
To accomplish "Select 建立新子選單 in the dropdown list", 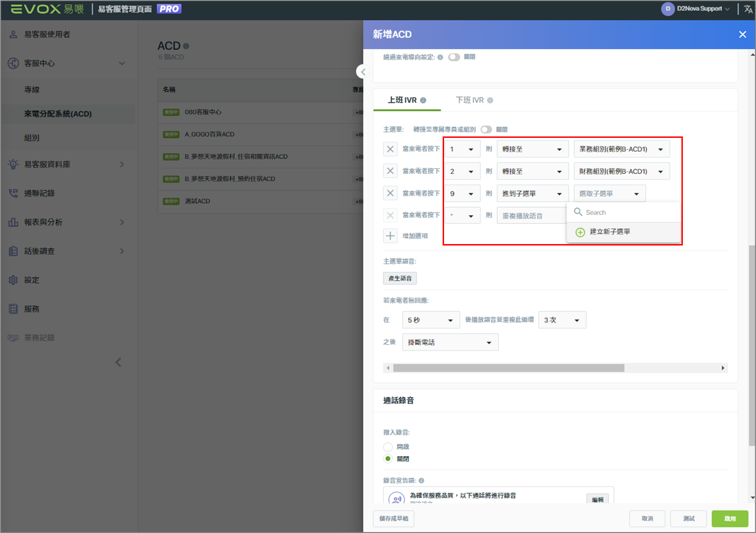I will [624, 232].
